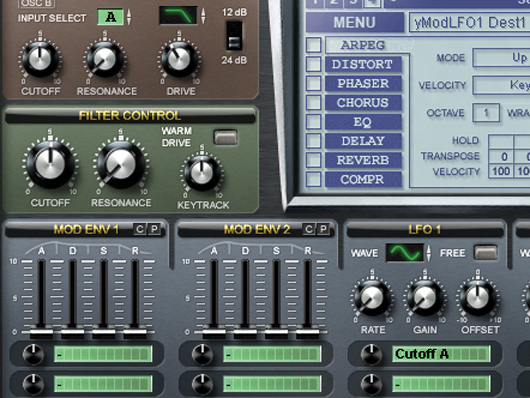Image resolution: width=530 pixels, height=398 pixels.
Task: Tick the REVERB effect checkbox
Action: pos(314,160)
